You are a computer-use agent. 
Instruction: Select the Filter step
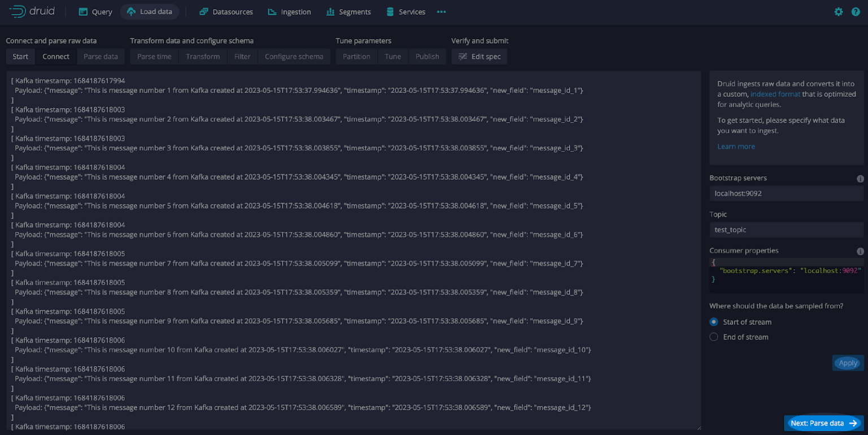click(x=242, y=57)
